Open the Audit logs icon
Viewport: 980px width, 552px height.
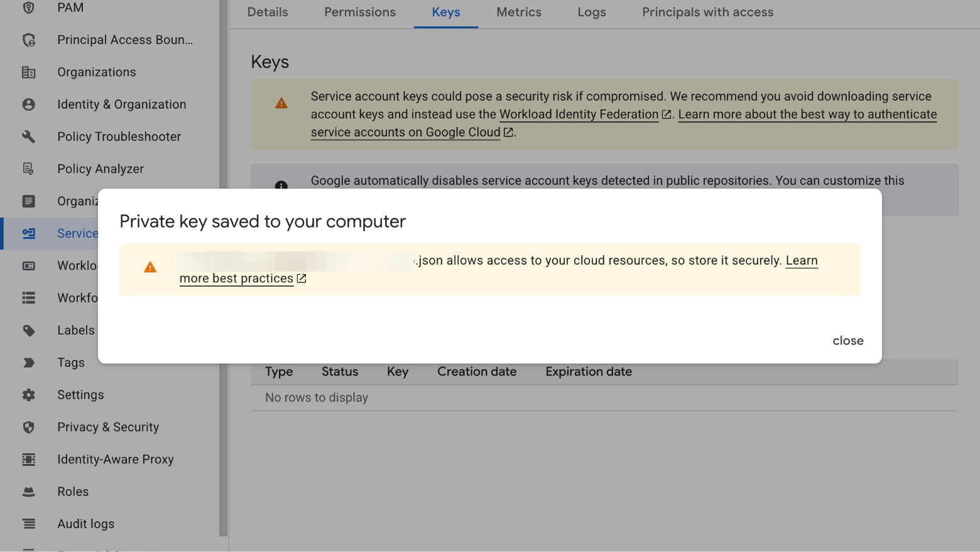click(x=28, y=523)
